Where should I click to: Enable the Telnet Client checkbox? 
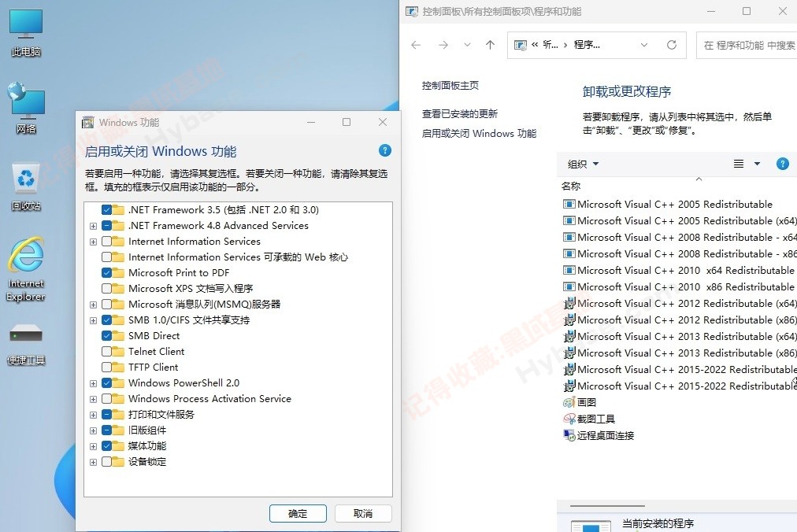click(x=107, y=351)
